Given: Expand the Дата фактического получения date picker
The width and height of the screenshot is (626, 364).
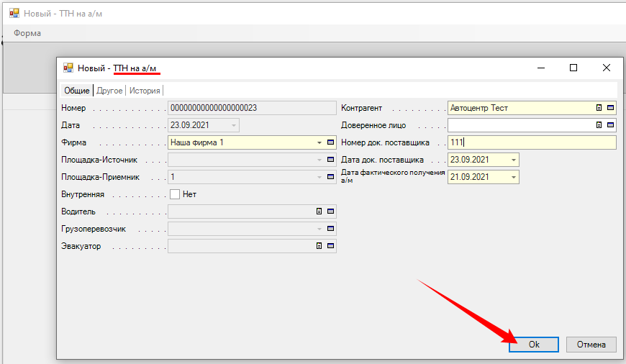Looking at the screenshot, I should (513, 177).
